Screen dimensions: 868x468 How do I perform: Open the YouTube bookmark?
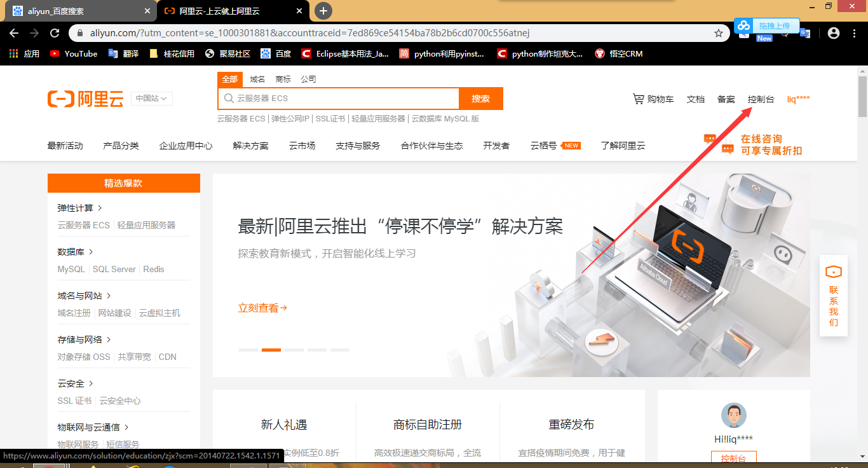tap(74, 54)
